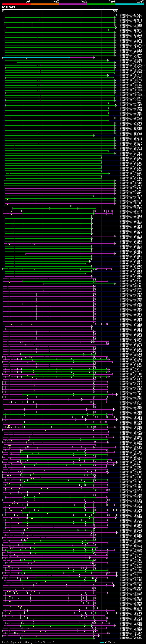
Task: Click hit label UniRef100_Q9FW44
Action: click(131, 148)
